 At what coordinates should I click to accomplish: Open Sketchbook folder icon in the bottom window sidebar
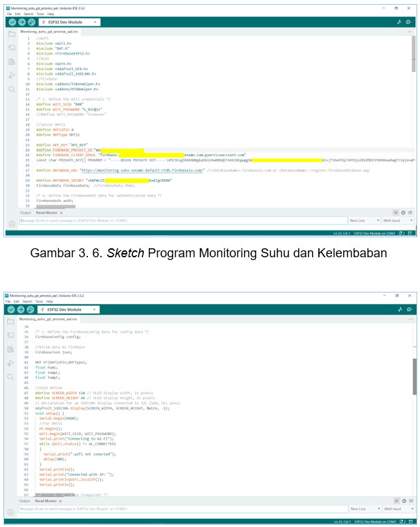(11, 322)
